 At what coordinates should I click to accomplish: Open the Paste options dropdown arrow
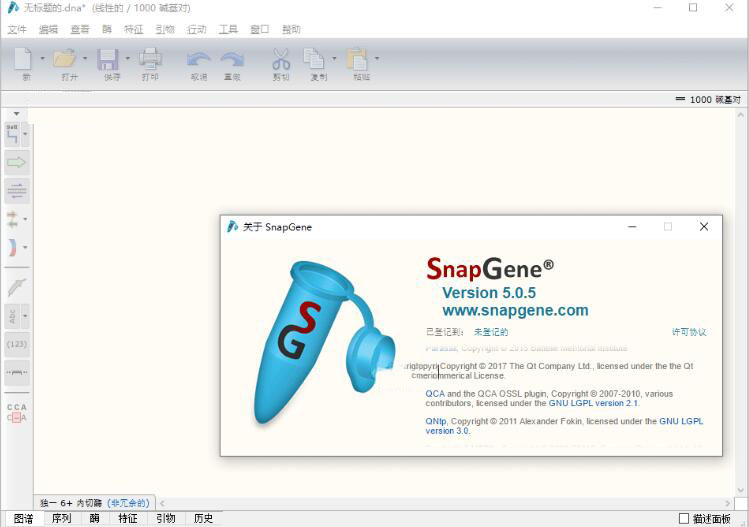(376, 58)
